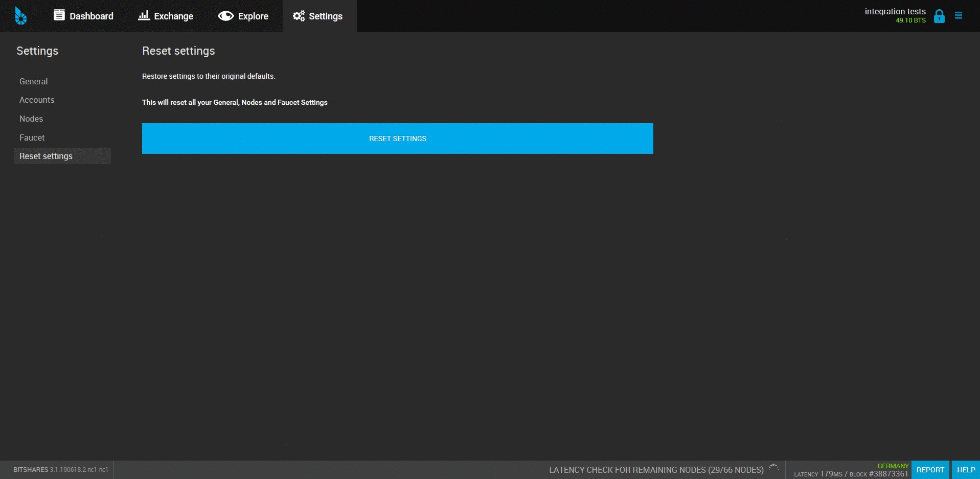Click the Dashboard list icon
The width and height of the screenshot is (980, 479).
click(x=59, y=15)
